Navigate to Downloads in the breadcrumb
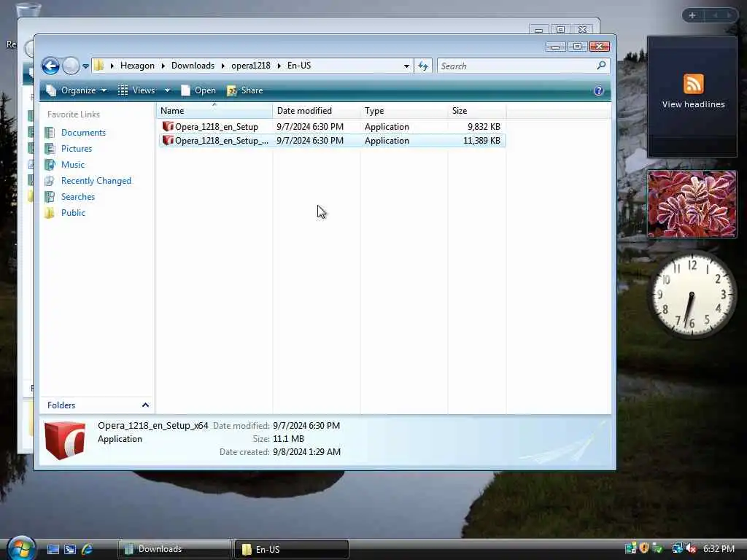The height and width of the screenshot is (560, 747). (193, 65)
